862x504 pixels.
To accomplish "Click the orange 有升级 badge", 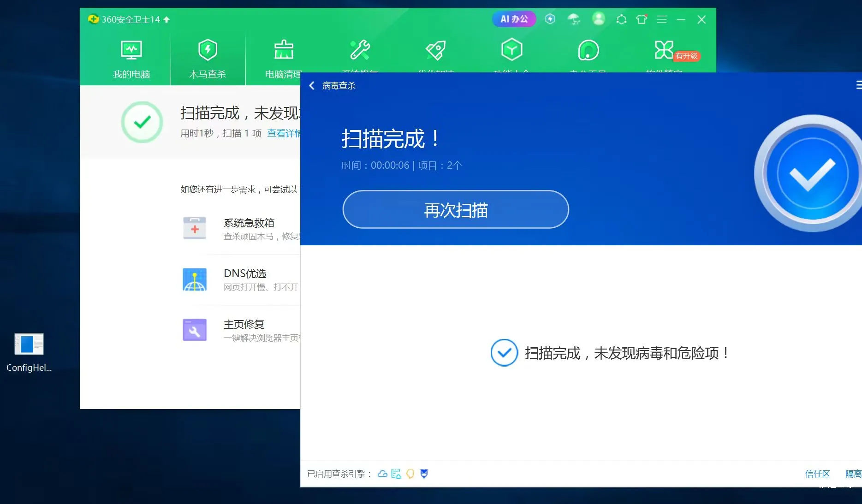I will coord(687,56).
